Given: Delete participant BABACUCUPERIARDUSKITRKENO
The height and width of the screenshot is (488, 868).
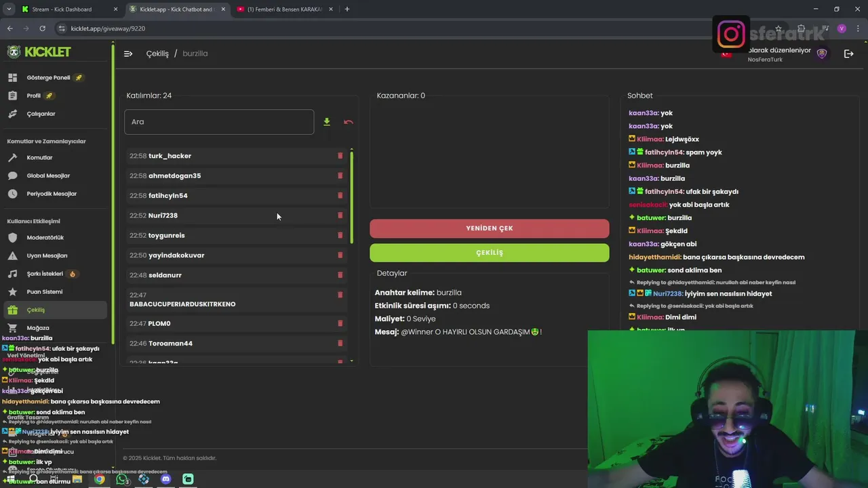Looking at the screenshot, I should click(340, 295).
